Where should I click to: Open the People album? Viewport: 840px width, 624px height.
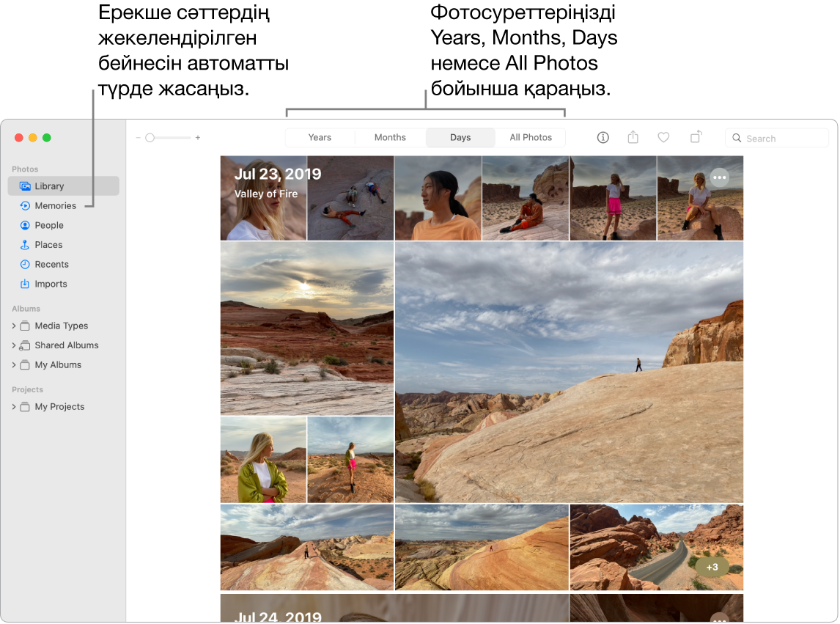tap(49, 225)
